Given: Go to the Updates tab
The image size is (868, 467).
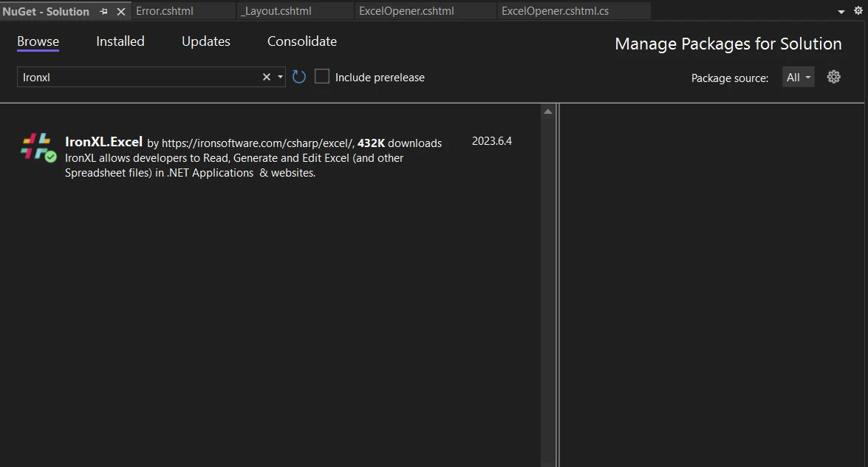Looking at the screenshot, I should pos(206,41).
